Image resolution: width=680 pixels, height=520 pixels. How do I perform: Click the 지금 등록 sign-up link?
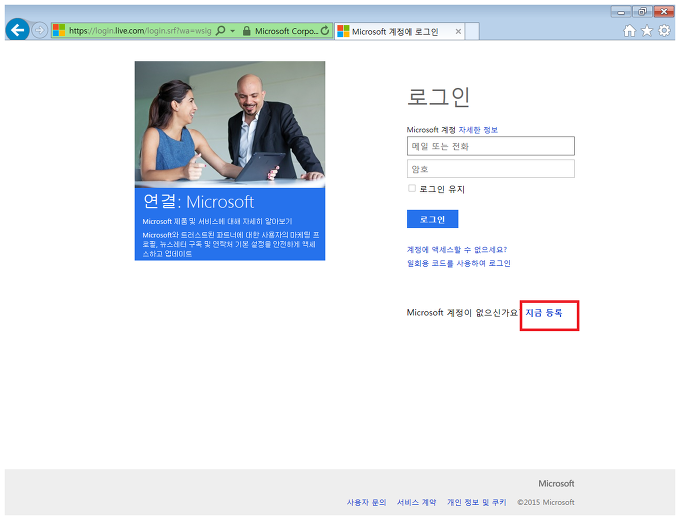pos(544,313)
